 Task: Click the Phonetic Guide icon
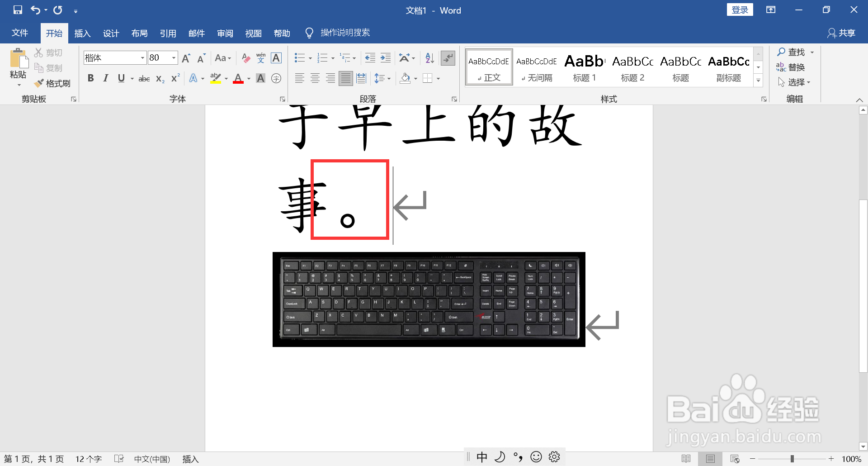(x=260, y=58)
